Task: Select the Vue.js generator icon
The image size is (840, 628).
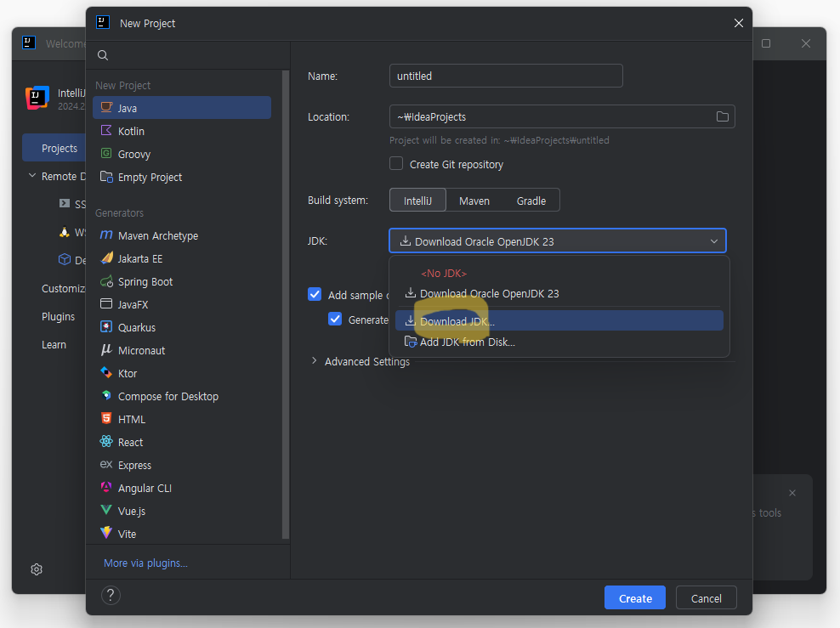Action: (x=106, y=510)
